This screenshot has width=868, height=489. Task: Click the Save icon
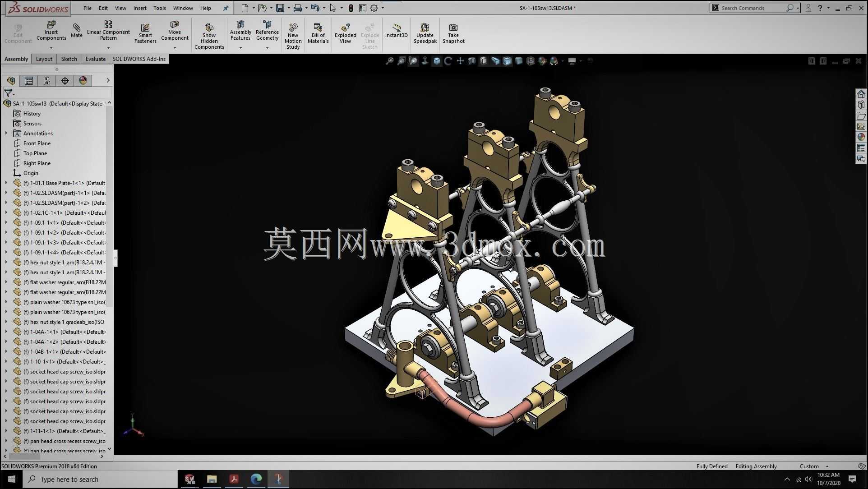[x=280, y=8]
